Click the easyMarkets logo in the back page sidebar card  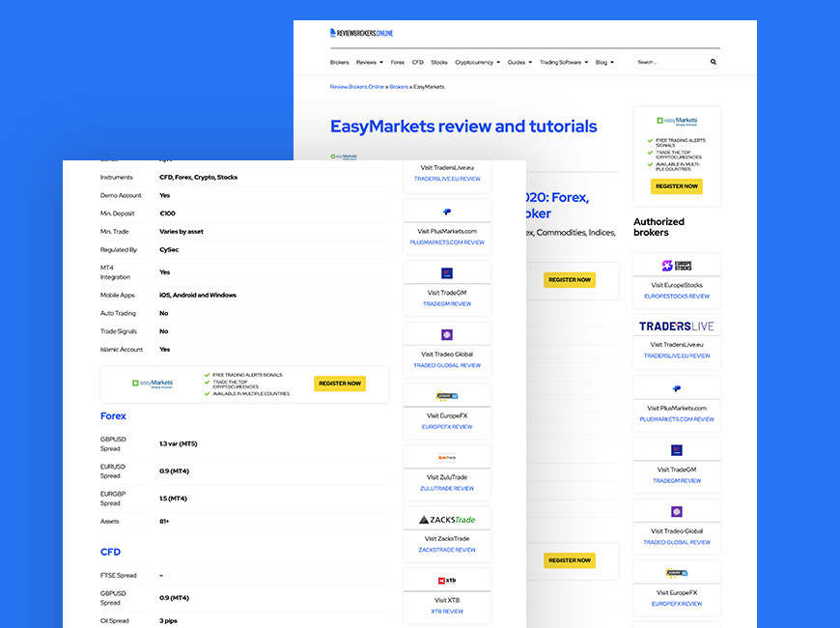click(x=677, y=121)
